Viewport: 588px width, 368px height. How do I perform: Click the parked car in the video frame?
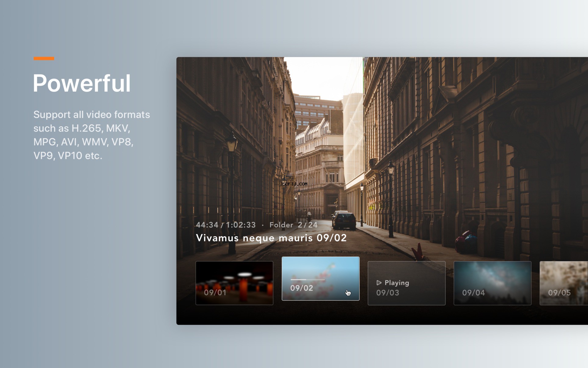[x=344, y=220]
